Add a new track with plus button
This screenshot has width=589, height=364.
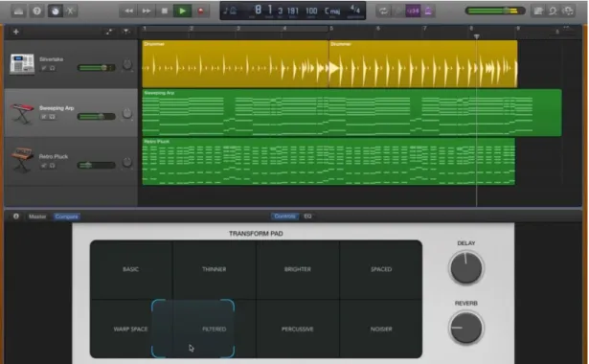15,32
